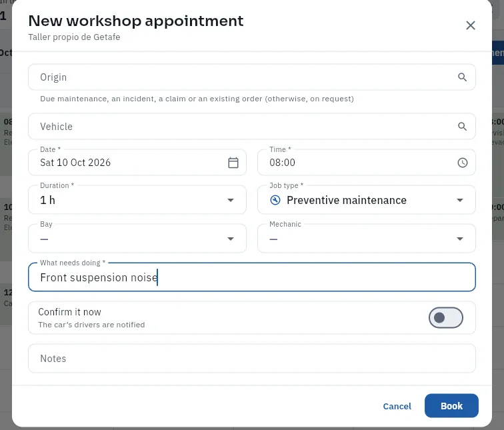Click the Date field value Sat 10 Oct 2026
The image size is (504, 430).
click(x=75, y=163)
